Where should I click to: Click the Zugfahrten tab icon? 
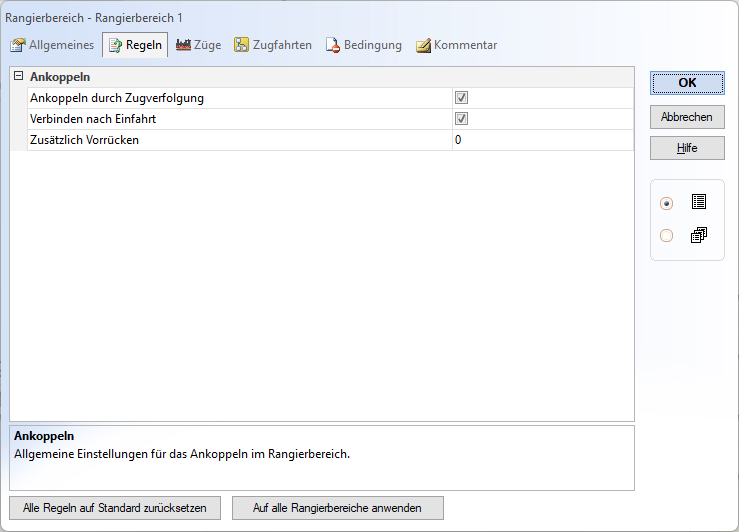pos(242,45)
